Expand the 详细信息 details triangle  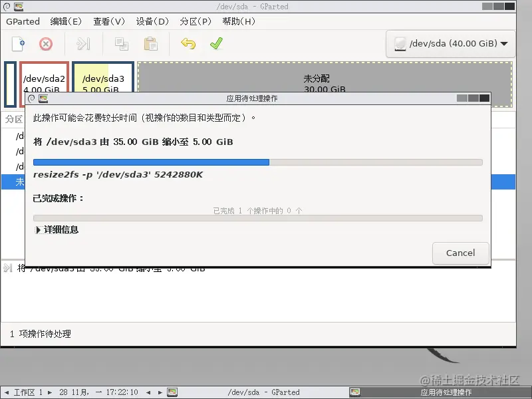click(38, 230)
